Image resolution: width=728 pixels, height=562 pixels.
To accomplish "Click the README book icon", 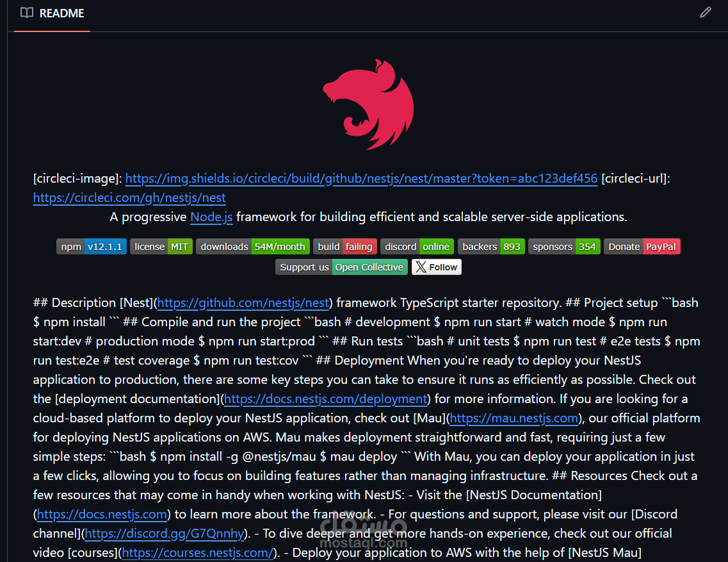I will (27, 13).
